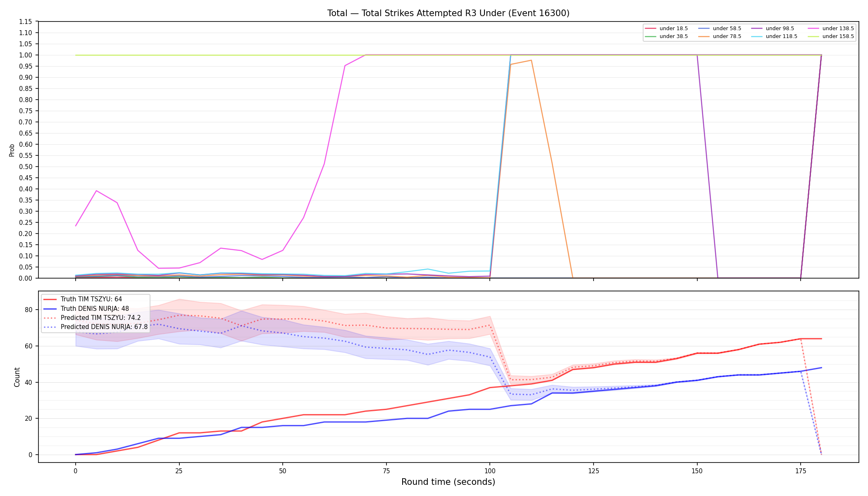Click the 50 tick on the round time axis
868x496 pixels.
(283, 470)
